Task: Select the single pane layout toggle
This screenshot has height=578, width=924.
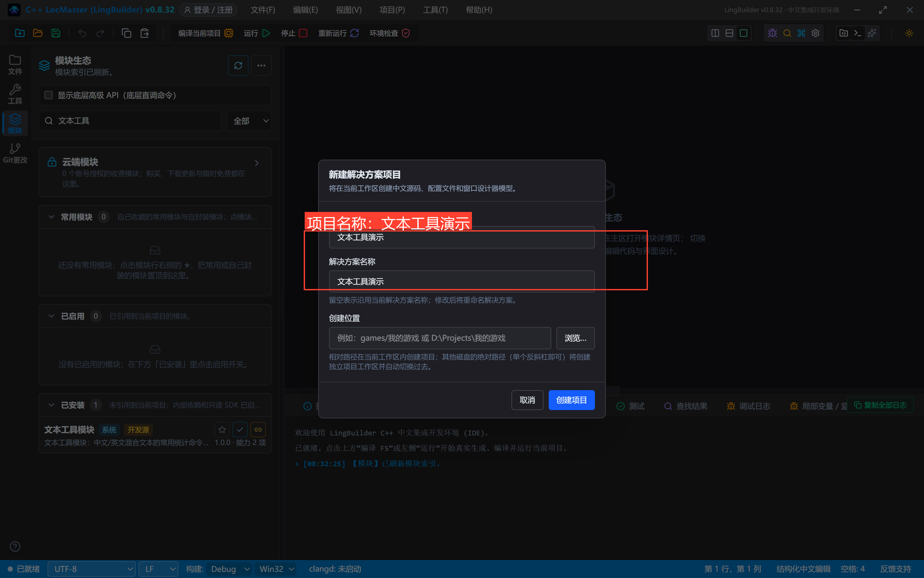Action: coord(743,33)
